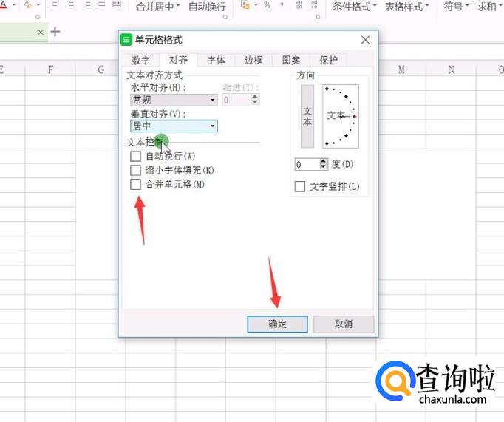Screen dimensions: 504x422
Task: Click the center align toolbar icon
Action: pos(72,5)
